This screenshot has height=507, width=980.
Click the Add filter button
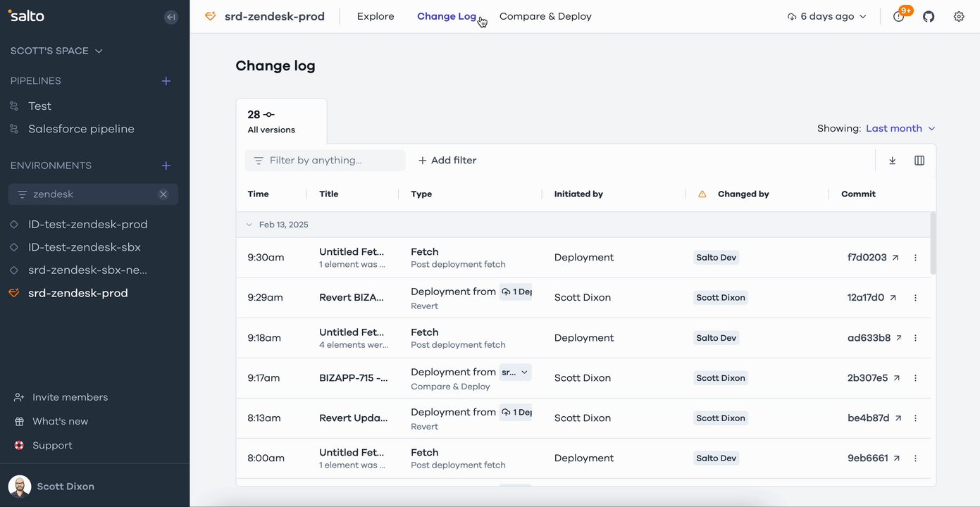click(x=447, y=161)
